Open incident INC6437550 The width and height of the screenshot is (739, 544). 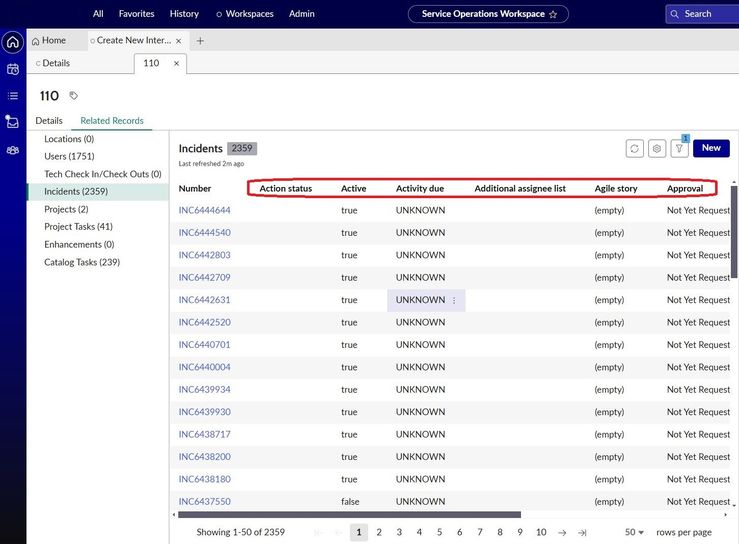click(205, 502)
